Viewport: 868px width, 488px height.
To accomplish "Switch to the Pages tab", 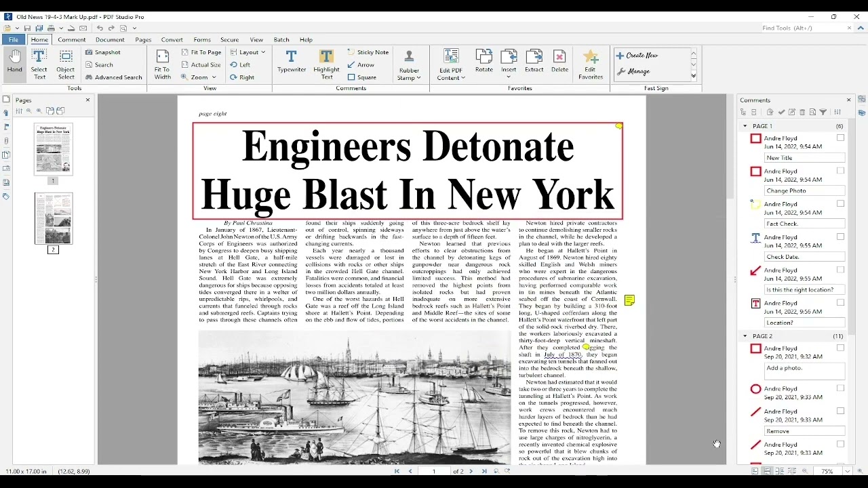I will [x=143, y=40].
